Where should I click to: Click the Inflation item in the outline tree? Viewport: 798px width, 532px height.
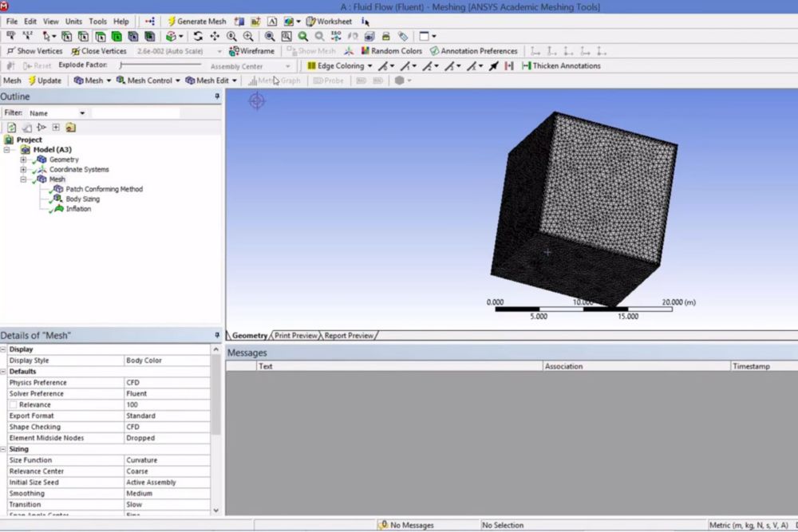78,209
